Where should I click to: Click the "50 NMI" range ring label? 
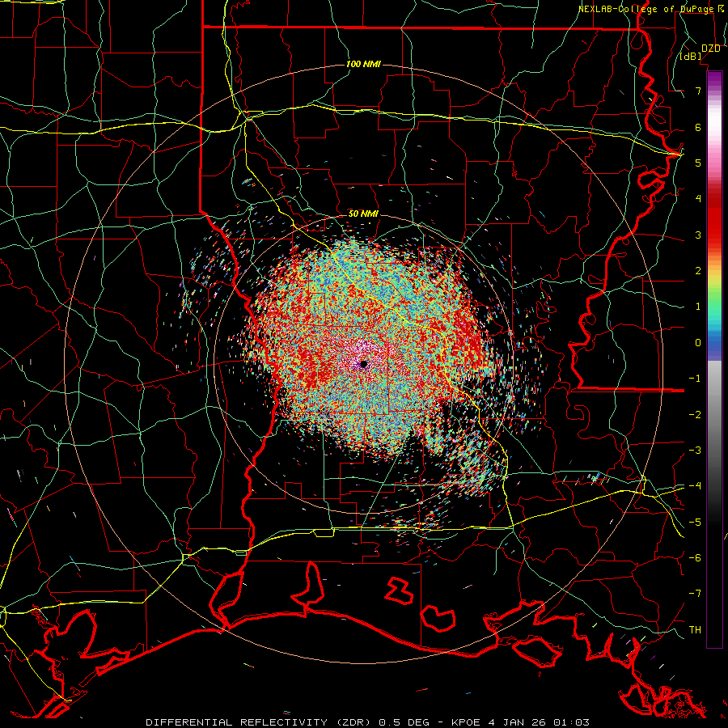[x=363, y=214]
